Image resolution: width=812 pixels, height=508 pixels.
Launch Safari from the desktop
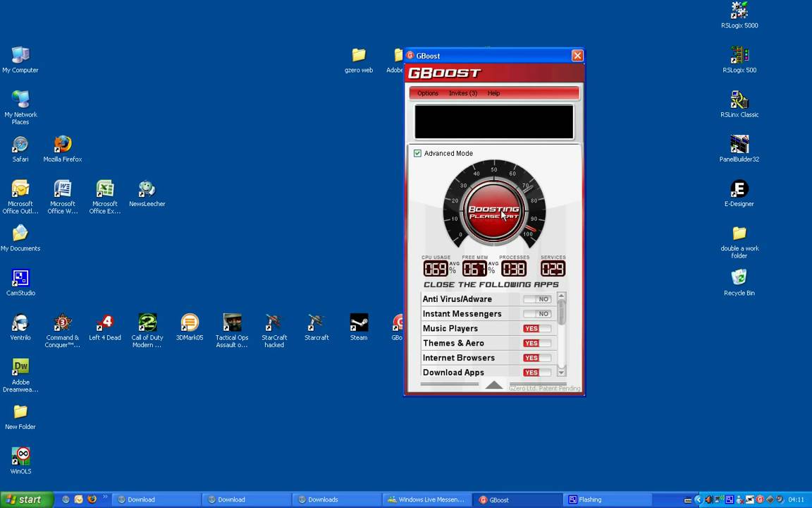(x=20, y=149)
